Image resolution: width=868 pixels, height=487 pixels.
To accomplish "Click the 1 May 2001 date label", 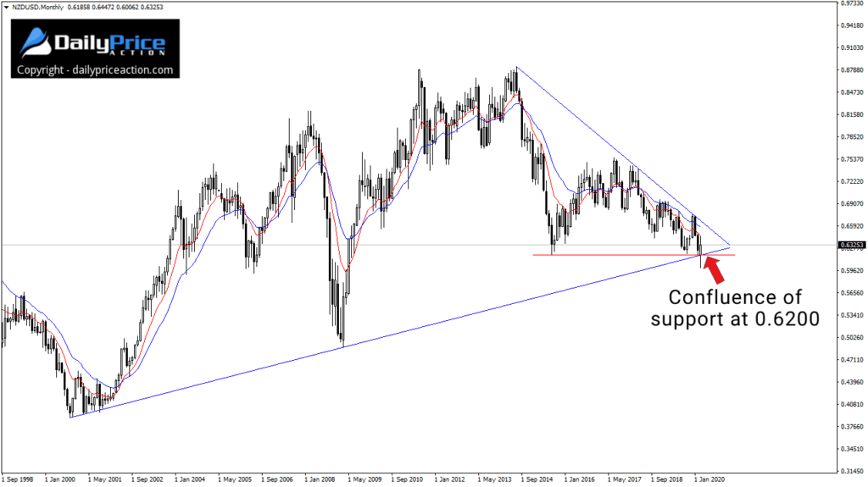I will click(x=104, y=479).
